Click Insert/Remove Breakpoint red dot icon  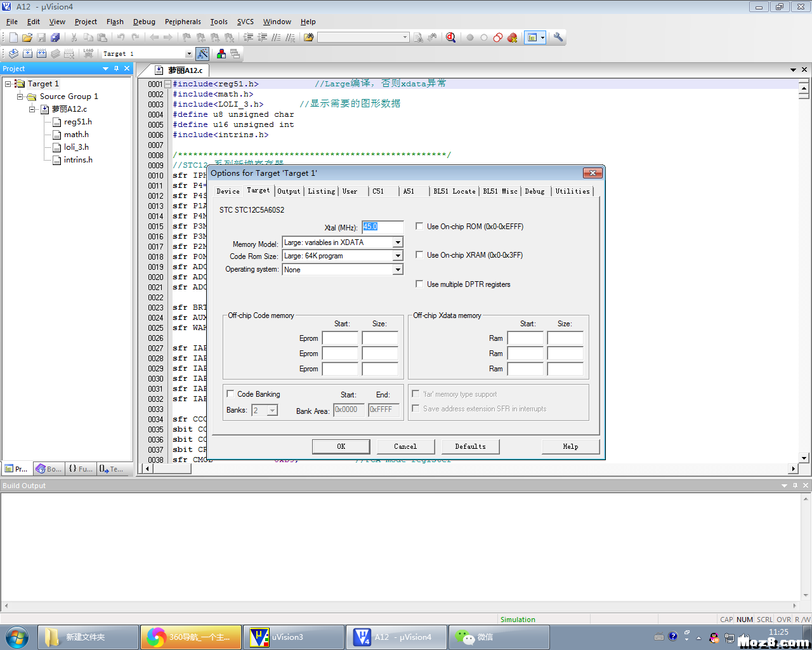(x=470, y=37)
